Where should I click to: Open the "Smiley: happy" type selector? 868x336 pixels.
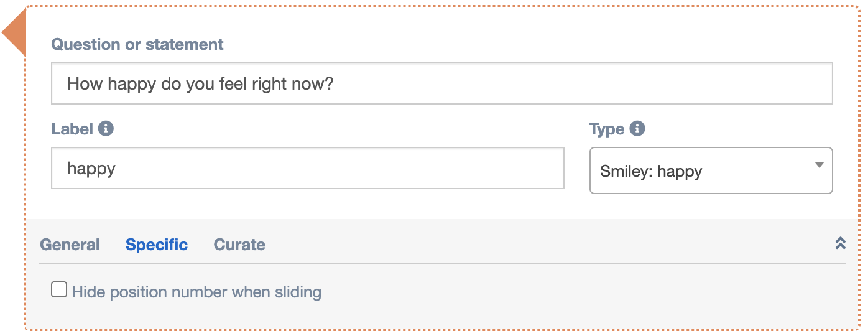pos(710,170)
